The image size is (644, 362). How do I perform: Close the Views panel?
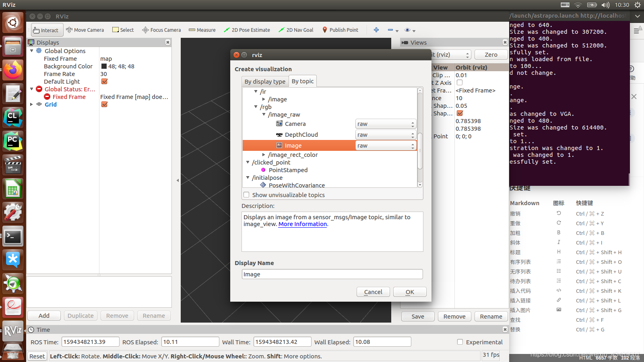pyautogui.click(x=505, y=42)
